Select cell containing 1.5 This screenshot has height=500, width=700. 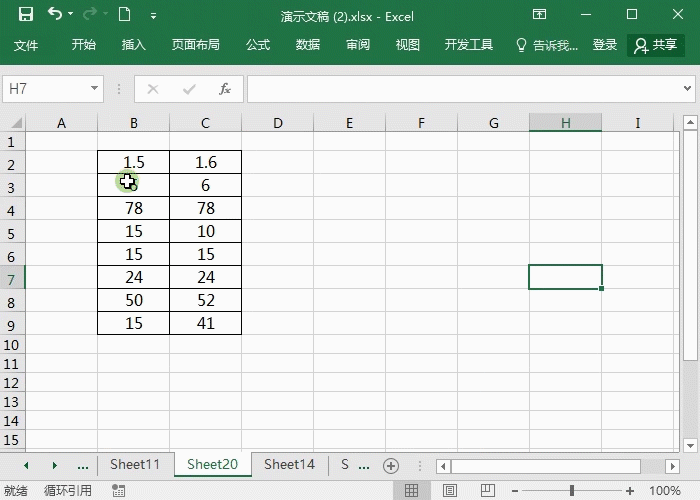click(x=133, y=162)
